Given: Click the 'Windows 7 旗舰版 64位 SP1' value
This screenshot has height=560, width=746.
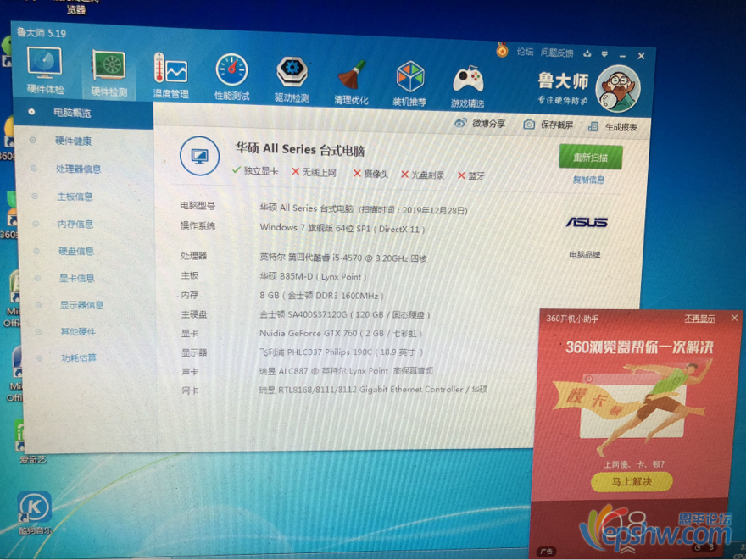Looking at the screenshot, I should tap(342, 228).
